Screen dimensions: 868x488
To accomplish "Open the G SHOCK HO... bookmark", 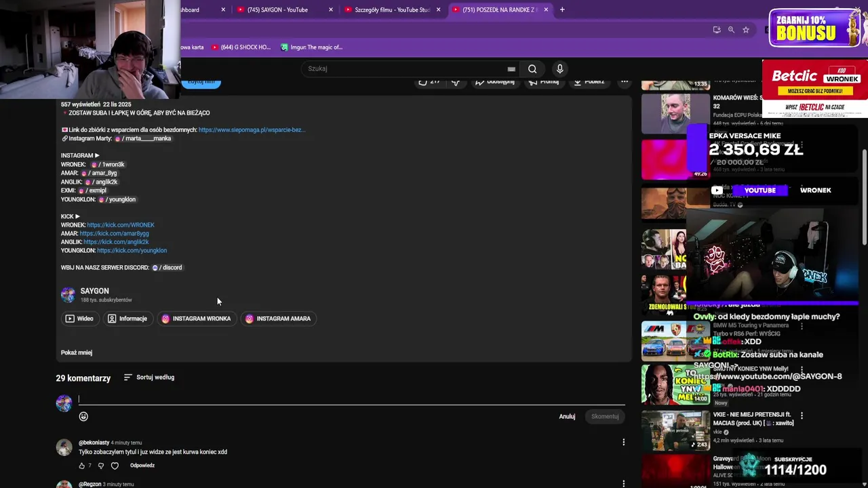I will (x=241, y=47).
